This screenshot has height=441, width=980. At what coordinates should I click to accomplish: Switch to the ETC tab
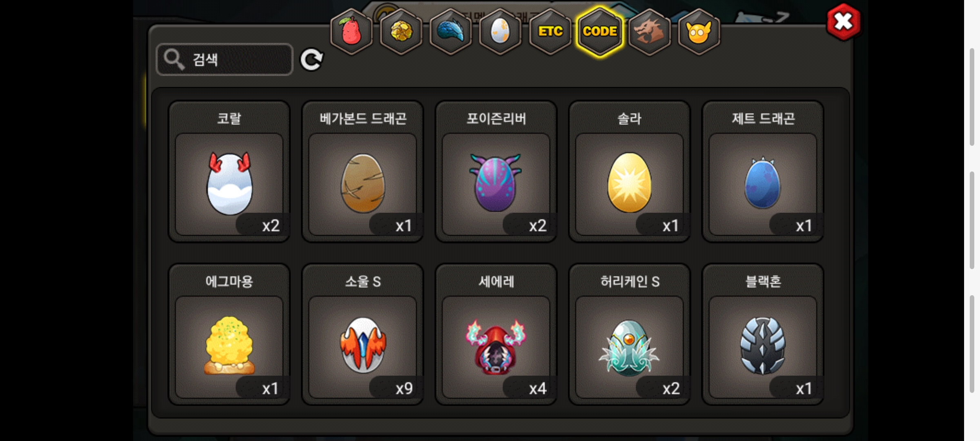(550, 31)
